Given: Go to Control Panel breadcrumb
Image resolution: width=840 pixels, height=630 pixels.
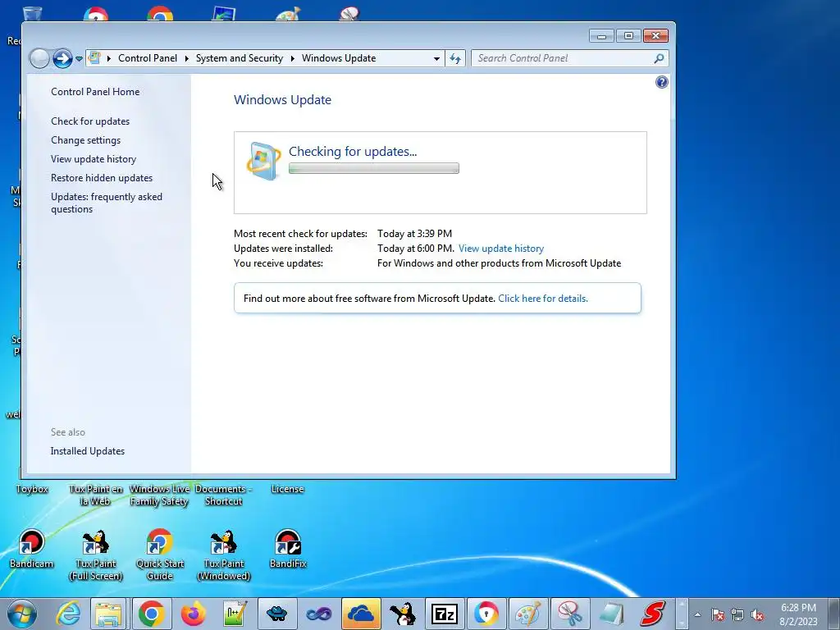Looking at the screenshot, I should coord(148,58).
